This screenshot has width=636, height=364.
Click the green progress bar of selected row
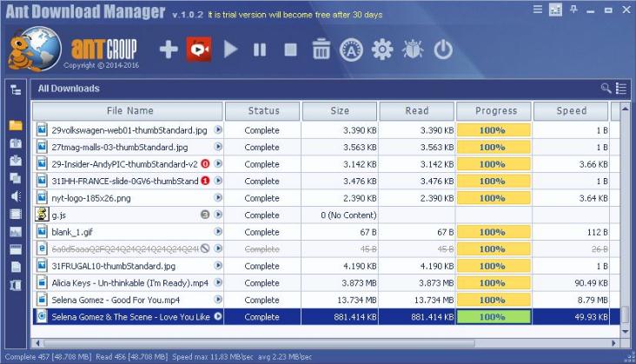494,317
